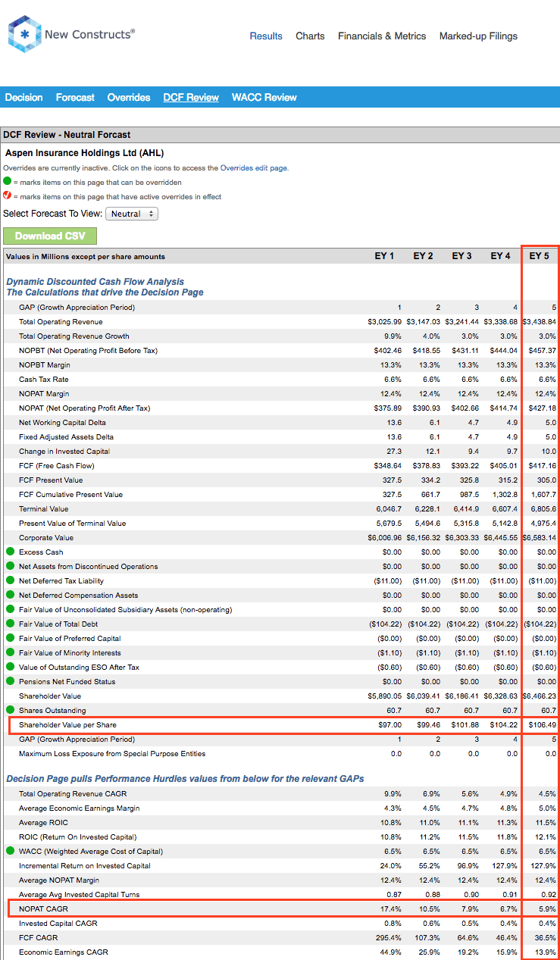This screenshot has width=560, height=960.
Task: Click override dot for Net Deferred Compensation Assets
Action: click(x=10, y=595)
